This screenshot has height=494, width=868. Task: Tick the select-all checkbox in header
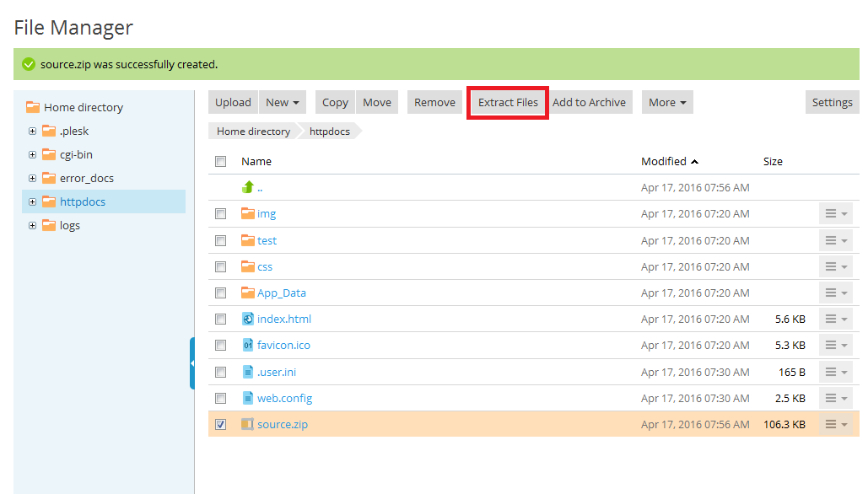click(x=221, y=161)
